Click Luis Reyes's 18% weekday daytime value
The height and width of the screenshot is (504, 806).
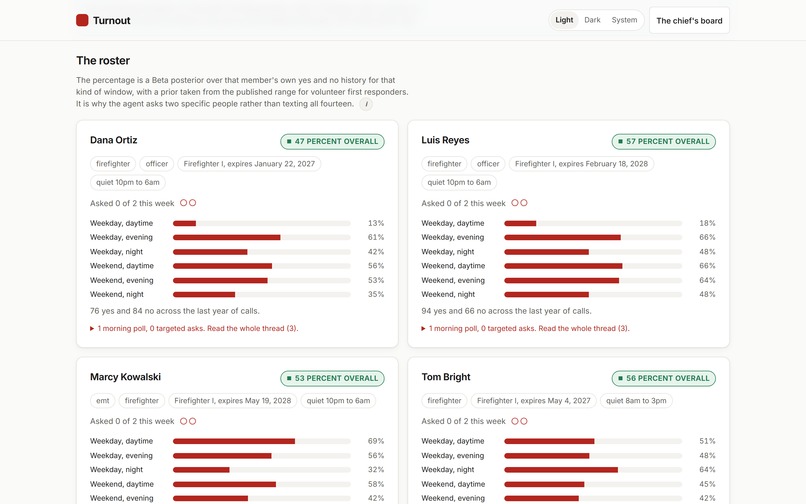click(x=707, y=223)
